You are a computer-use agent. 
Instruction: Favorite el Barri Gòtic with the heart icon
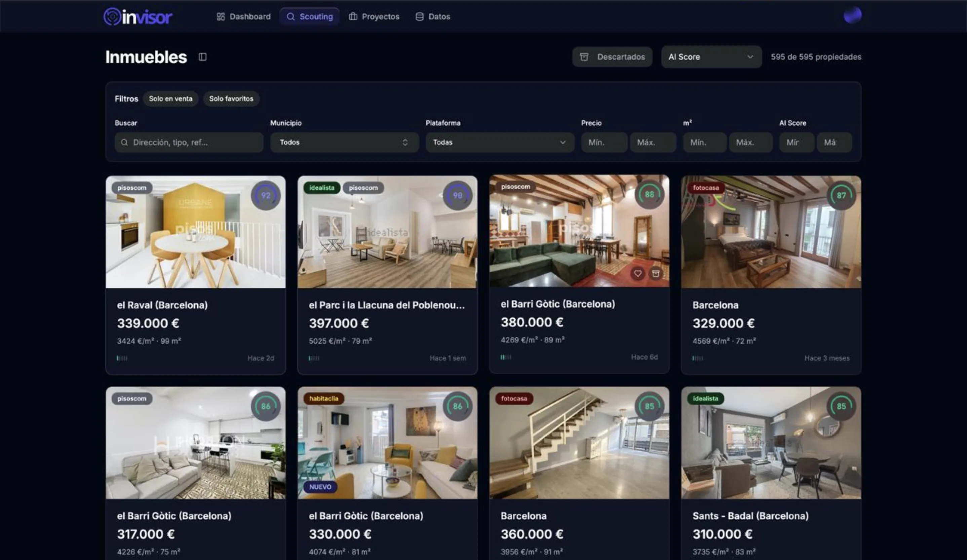638,274
